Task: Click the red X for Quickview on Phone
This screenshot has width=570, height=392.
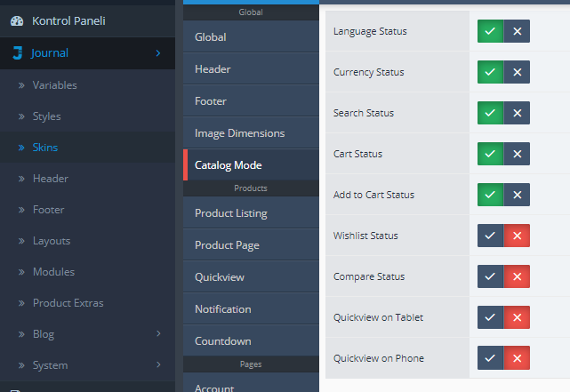Action: 517,358
